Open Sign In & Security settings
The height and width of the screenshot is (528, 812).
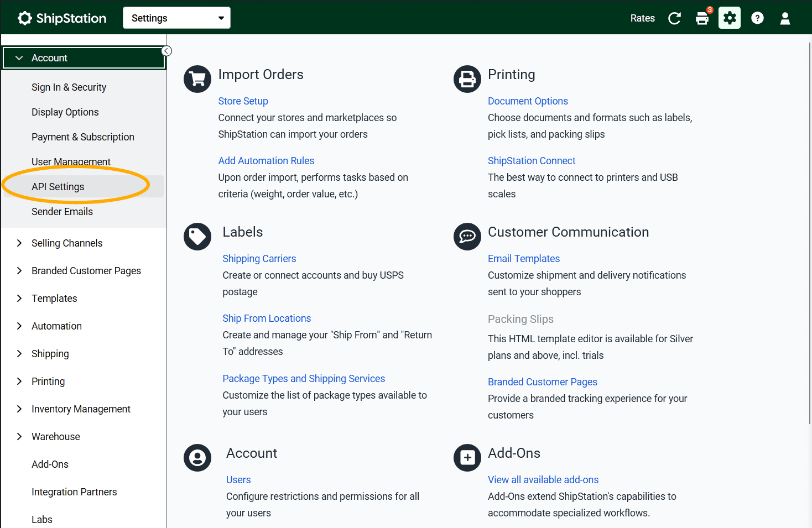coord(69,87)
